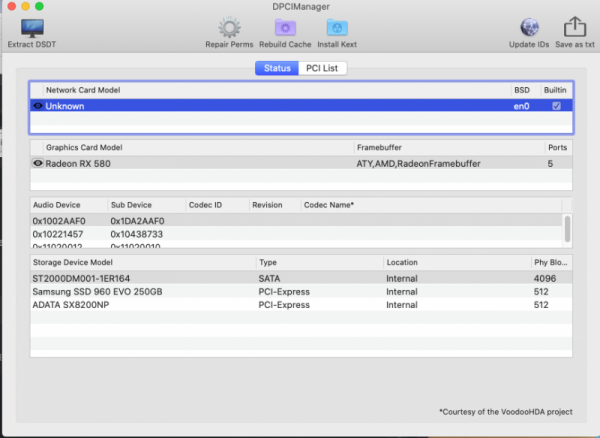Viewport: 600px width, 438px height.
Task: Click the Storage Device Model column header
Action: 140,262
